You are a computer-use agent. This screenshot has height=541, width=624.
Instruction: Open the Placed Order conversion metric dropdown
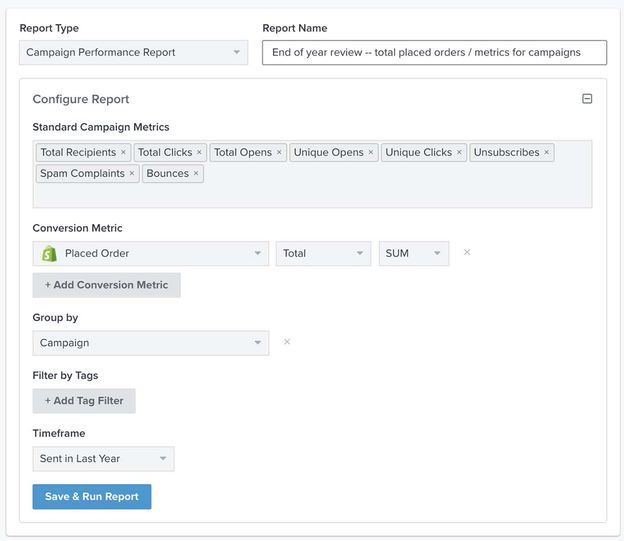pos(150,254)
